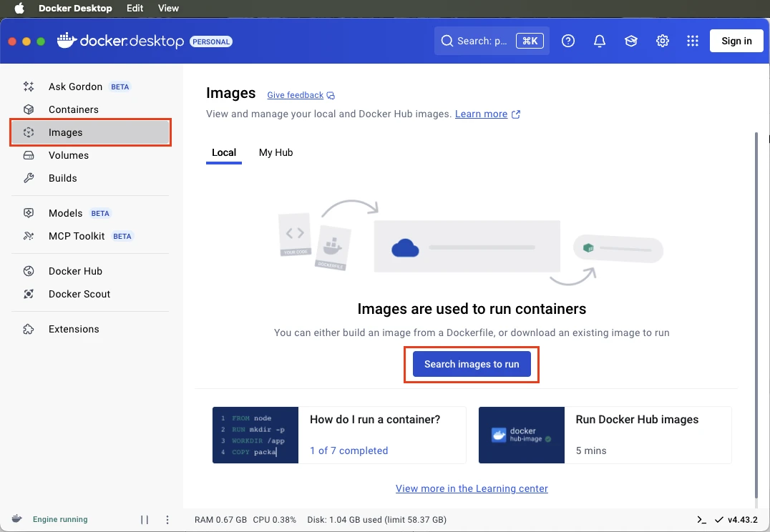Open the Learning center graduation cap icon

[x=631, y=41]
